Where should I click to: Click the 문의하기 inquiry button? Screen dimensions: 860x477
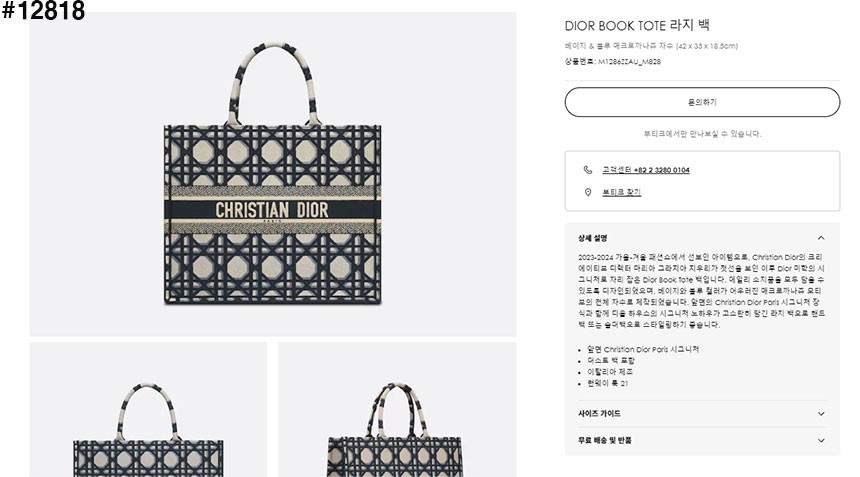click(x=702, y=102)
